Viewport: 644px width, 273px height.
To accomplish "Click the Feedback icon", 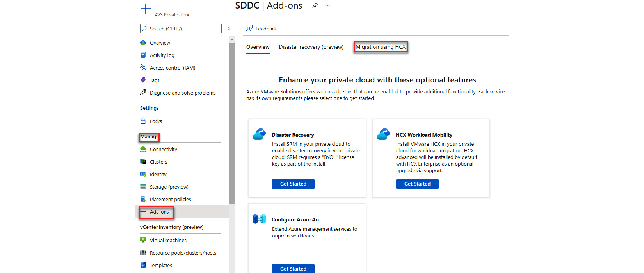I will tap(249, 29).
